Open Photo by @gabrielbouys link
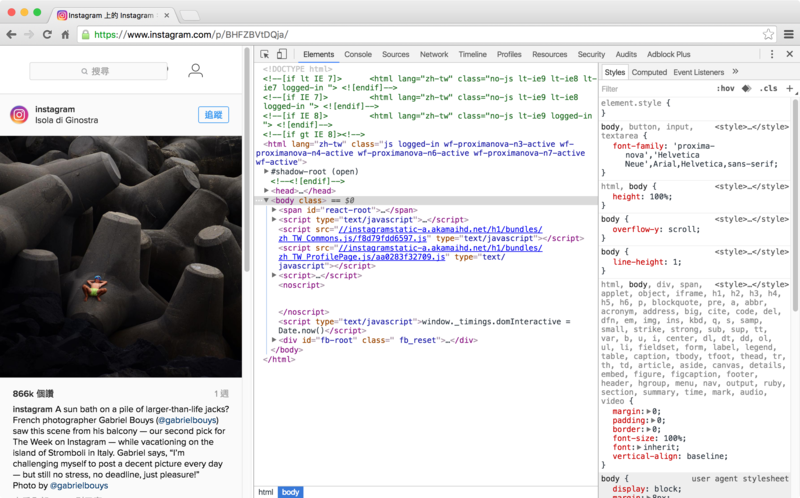800x498 pixels. [x=79, y=485]
